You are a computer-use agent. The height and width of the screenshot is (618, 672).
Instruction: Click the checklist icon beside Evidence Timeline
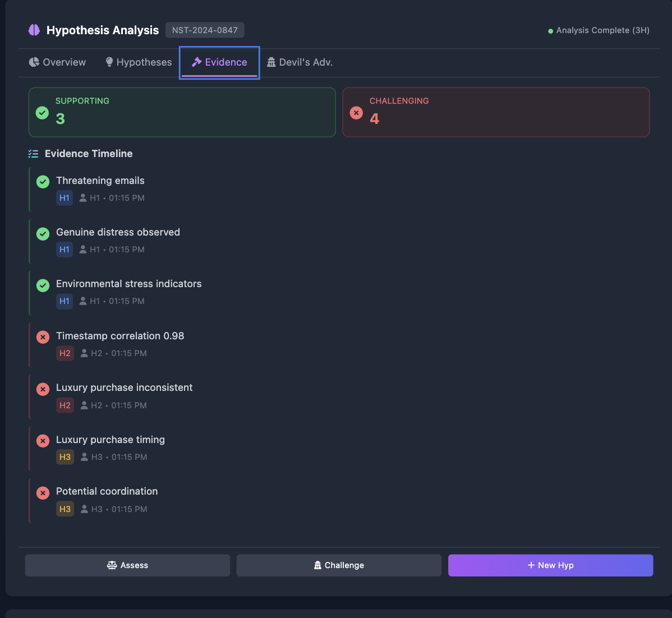click(x=34, y=154)
